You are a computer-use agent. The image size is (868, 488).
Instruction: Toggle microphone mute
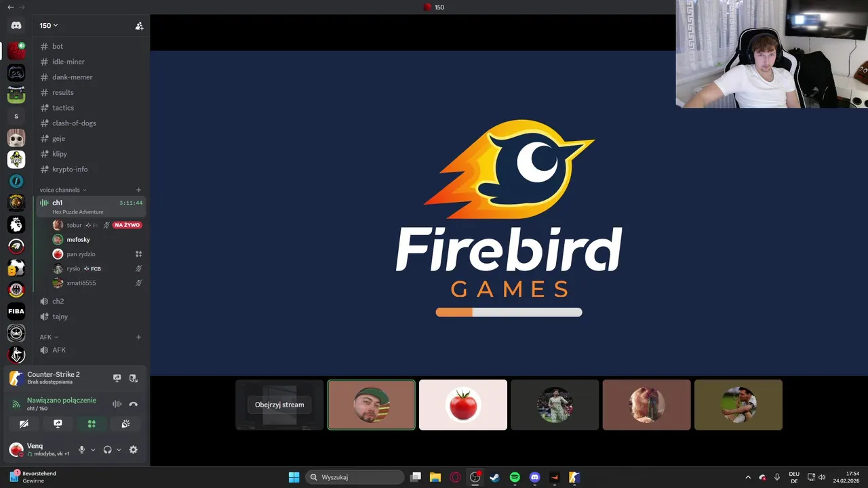coord(82,449)
